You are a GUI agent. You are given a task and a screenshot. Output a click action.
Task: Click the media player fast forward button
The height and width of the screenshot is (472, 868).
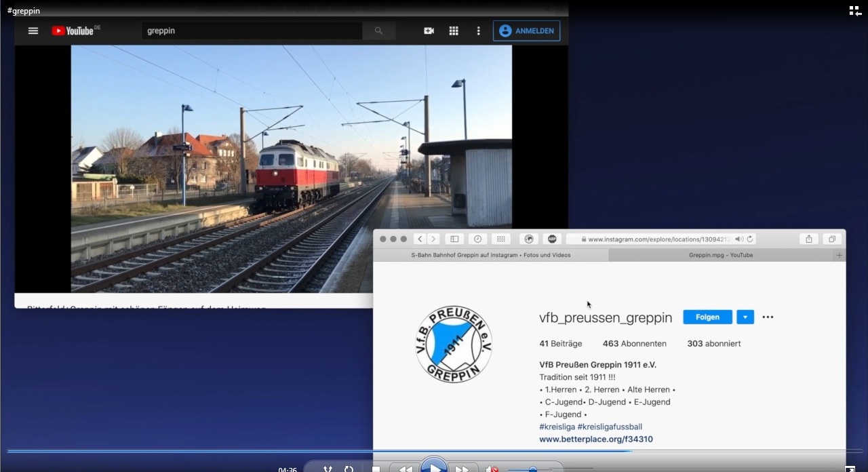coord(462,469)
